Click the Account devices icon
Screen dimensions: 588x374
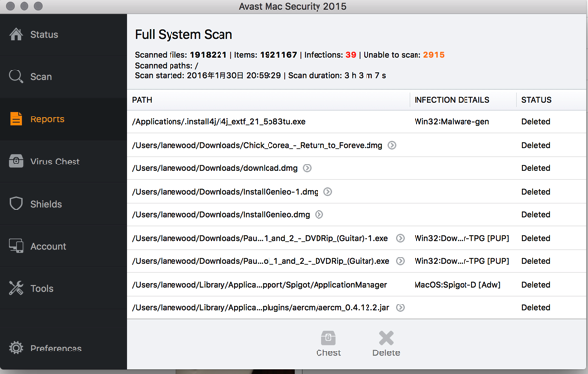(16, 246)
